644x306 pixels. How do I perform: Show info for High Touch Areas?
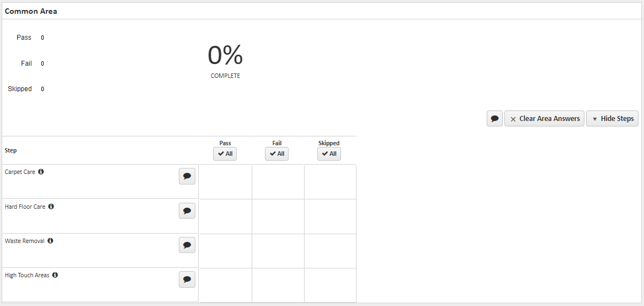pos(55,275)
